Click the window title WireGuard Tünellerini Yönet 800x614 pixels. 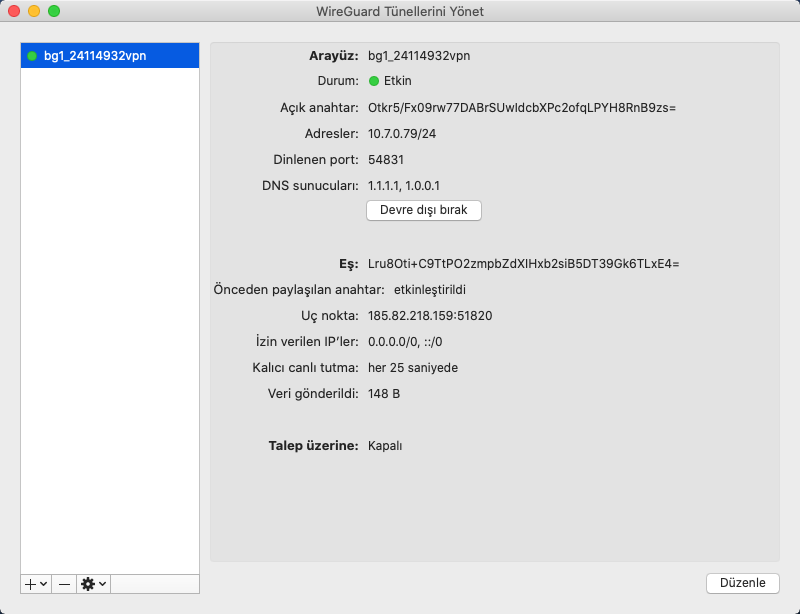[x=400, y=11]
